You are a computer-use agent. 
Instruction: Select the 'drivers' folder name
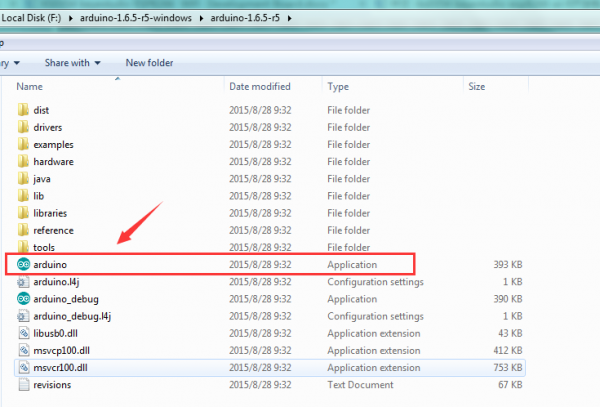tap(47, 127)
